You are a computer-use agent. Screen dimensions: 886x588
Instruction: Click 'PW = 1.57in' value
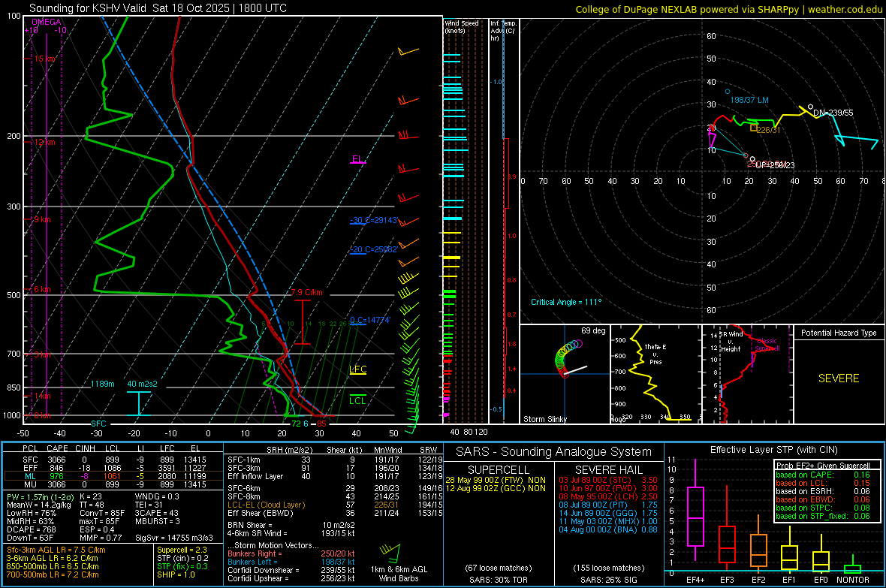(30, 497)
